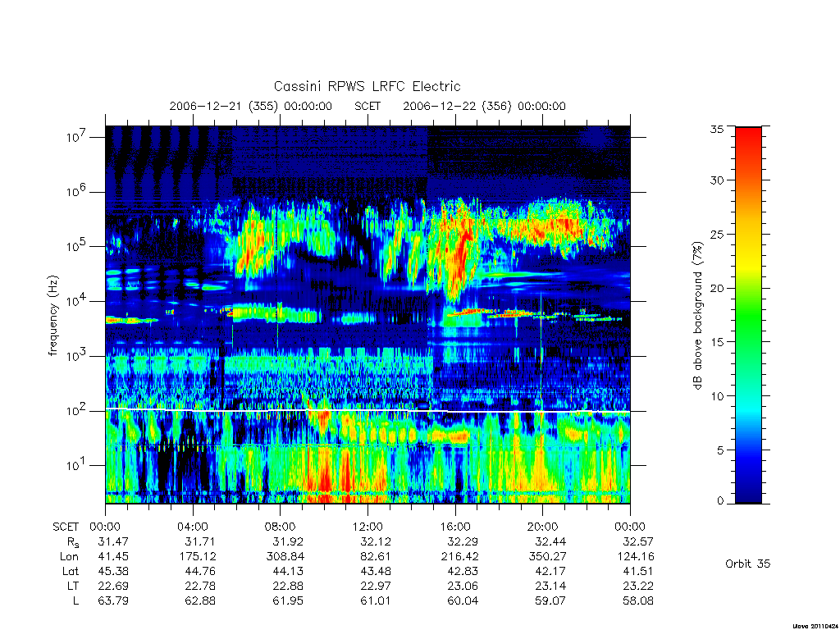The width and height of the screenshot is (840, 630).
Task: Select Lon value 41.45
Action: (113, 557)
